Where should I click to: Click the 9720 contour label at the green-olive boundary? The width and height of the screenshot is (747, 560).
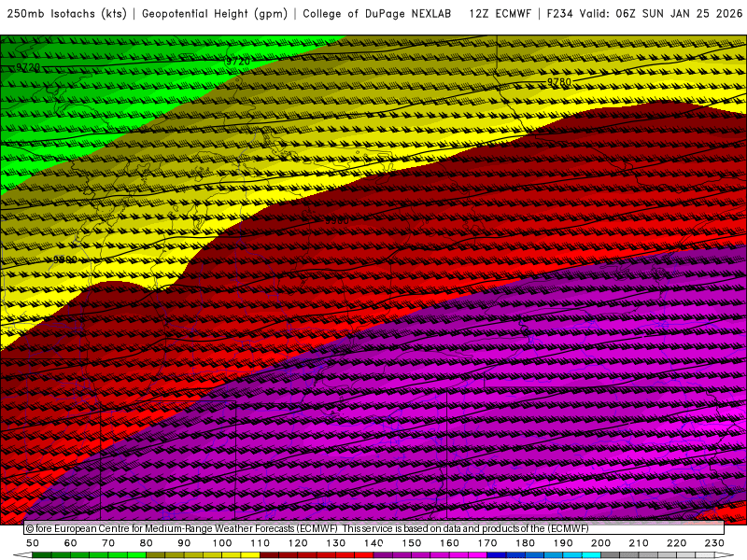[x=238, y=62]
